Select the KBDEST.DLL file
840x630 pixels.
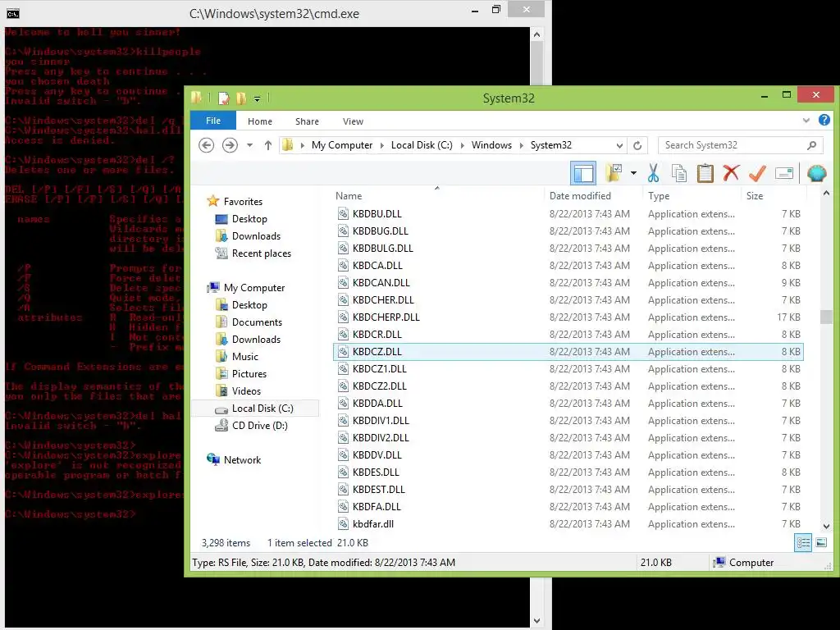(x=379, y=489)
